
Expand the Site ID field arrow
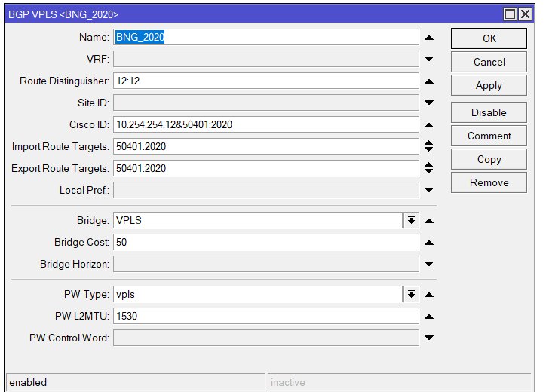[429, 103]
